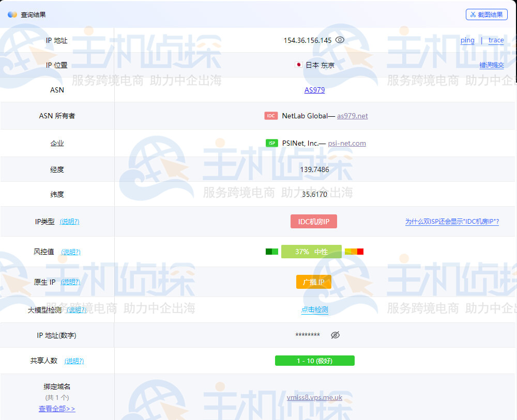This screenshot has height=420, width=517.
Task: Click the 查询结果 header logo icon
Action: pos(12,14)
